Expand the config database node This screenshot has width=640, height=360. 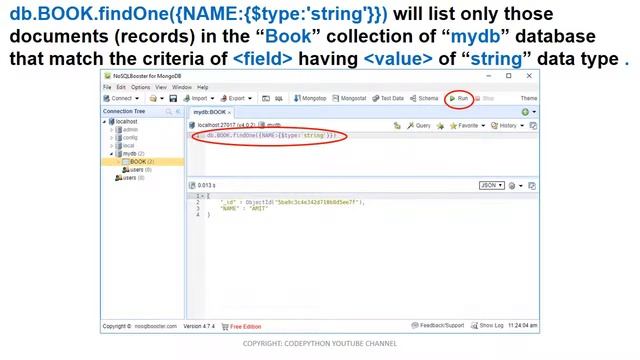tap(111, 138)
